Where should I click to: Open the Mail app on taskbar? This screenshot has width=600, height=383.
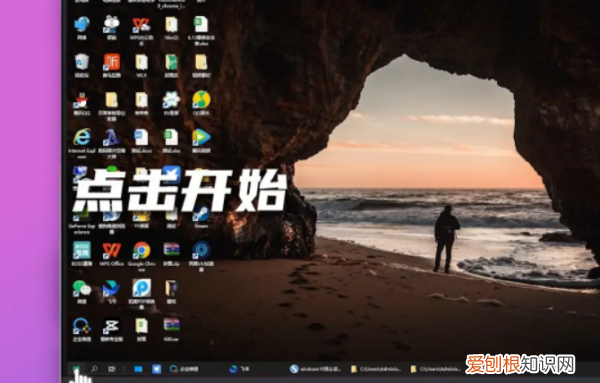(x=138, y=369)
